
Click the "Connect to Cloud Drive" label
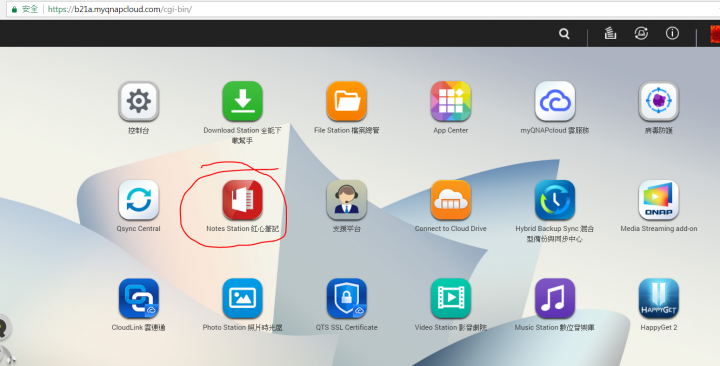pyautogui.click(x=450, y=229)
